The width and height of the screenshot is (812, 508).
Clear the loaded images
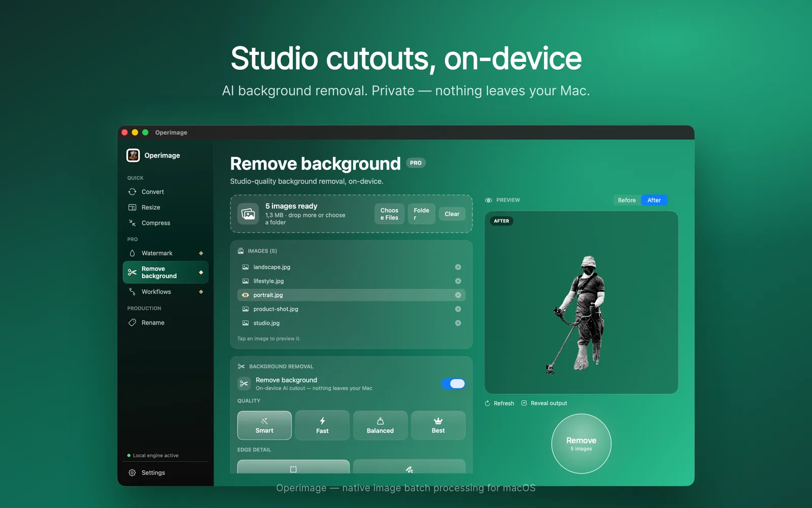(452, 214)
